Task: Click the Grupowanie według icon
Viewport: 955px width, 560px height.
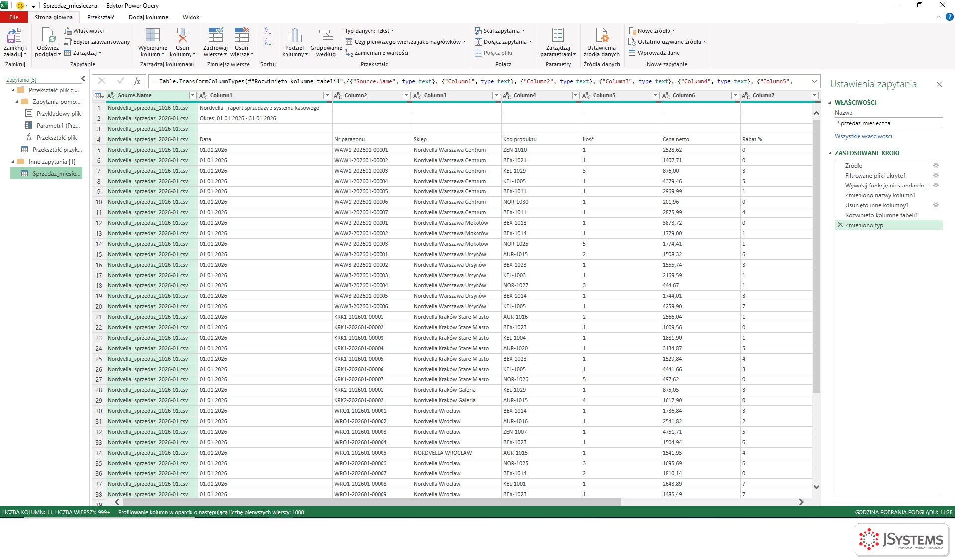Action: tap(326, 36)
